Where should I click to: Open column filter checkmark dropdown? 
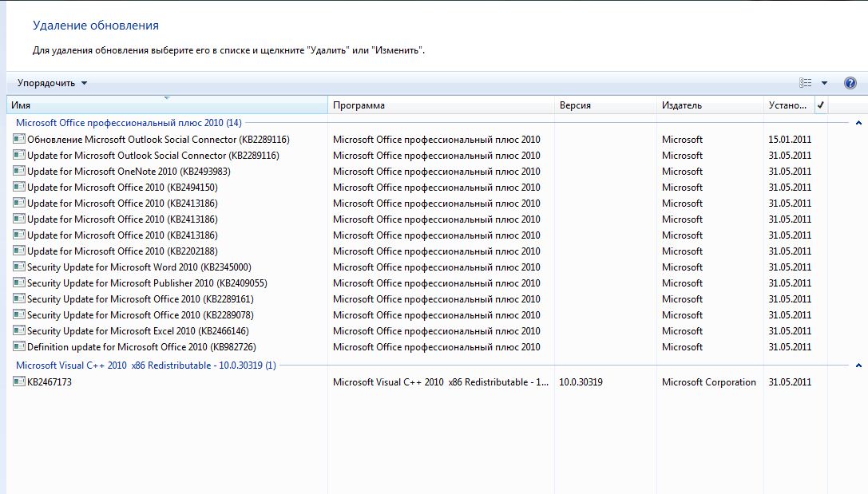(x=821, y=105)
